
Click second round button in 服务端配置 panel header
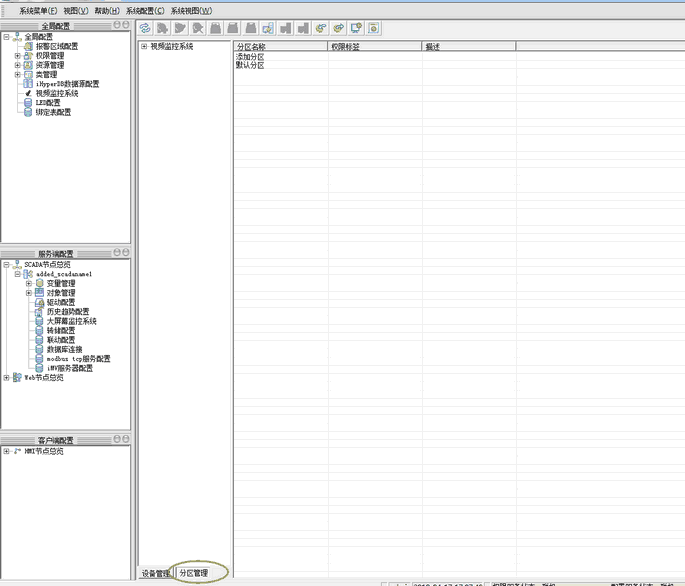click(x=126, y=253)
